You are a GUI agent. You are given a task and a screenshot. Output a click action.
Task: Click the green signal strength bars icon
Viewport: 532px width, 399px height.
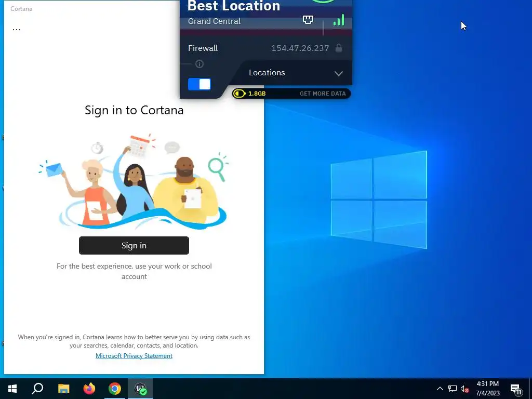point(339,20)
